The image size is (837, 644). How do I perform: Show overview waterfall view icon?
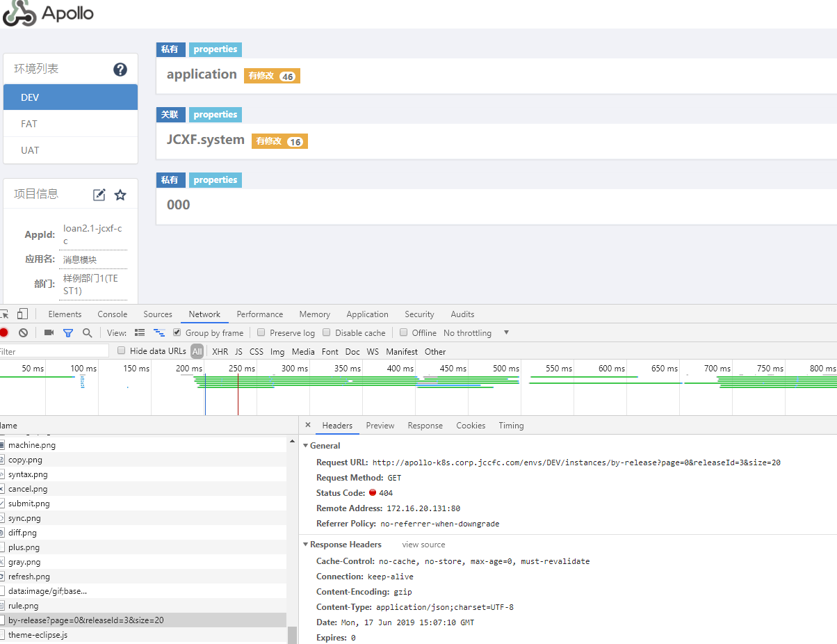pos(159,333)
